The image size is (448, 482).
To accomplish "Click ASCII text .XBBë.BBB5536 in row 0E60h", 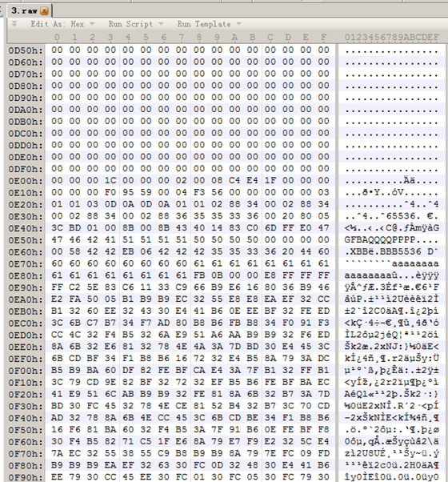I will click(382, 251).
